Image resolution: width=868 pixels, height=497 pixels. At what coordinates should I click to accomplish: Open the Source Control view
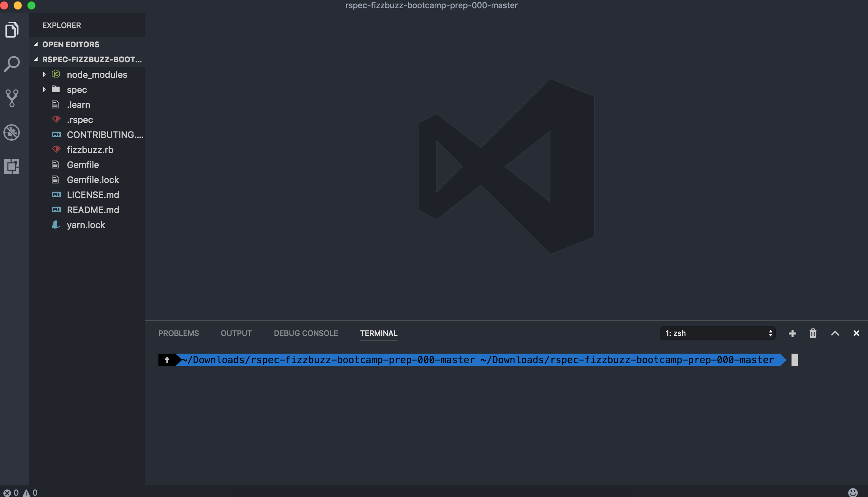12,98
